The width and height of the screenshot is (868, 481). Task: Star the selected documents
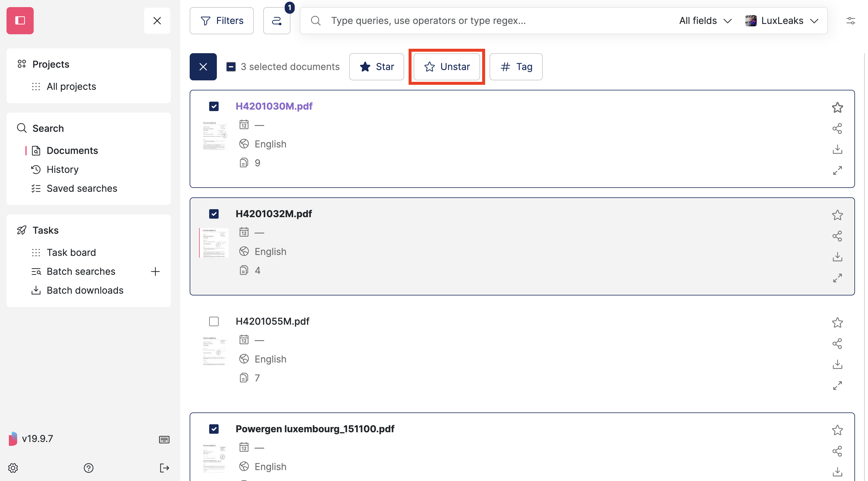pos(376,67)
